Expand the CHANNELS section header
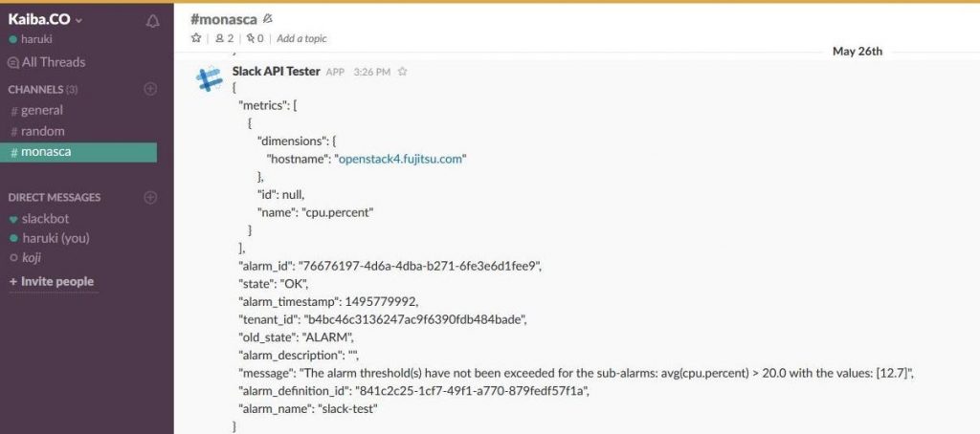980x434 pixels. pyautogui.click(x=42, y=89)
